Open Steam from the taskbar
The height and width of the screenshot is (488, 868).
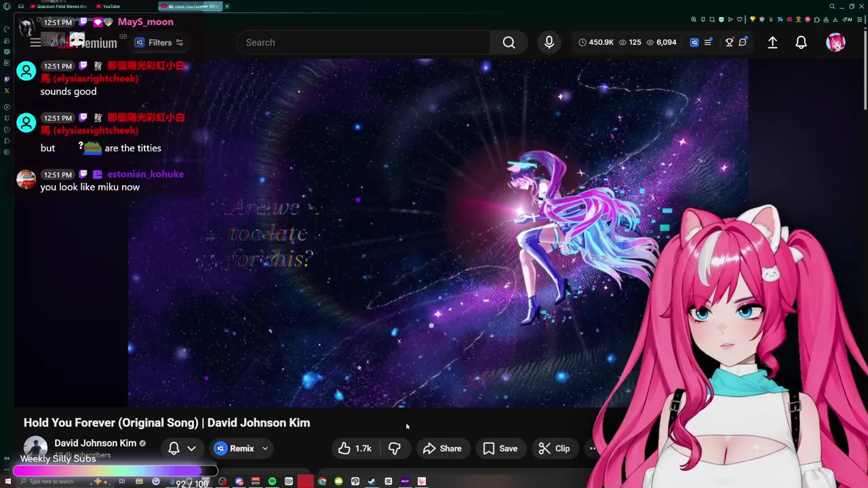tap(372, 481)
